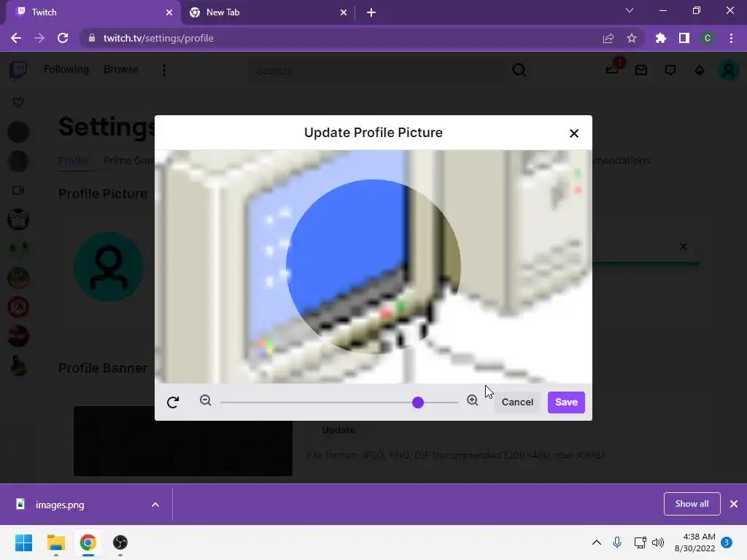Open the whispers chat icon
747x560 pixels.
click(670, 71)
